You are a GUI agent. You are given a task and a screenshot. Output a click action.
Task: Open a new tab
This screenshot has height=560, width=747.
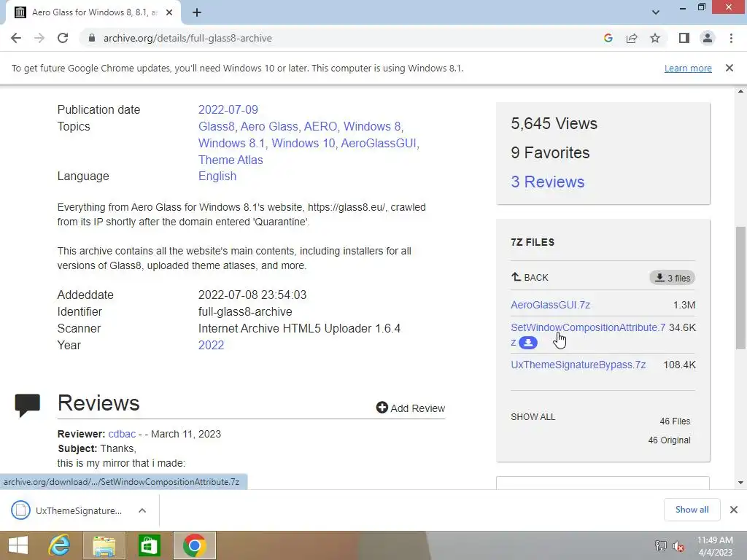click(x=197, y=13)
